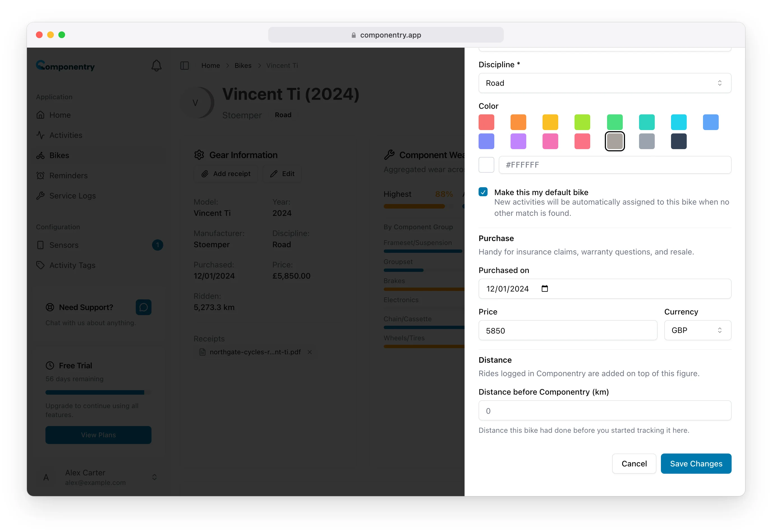Pick the purple color swatch
Image resolution: width=772 pixels, height=532 pixels.
pos(518,141)
